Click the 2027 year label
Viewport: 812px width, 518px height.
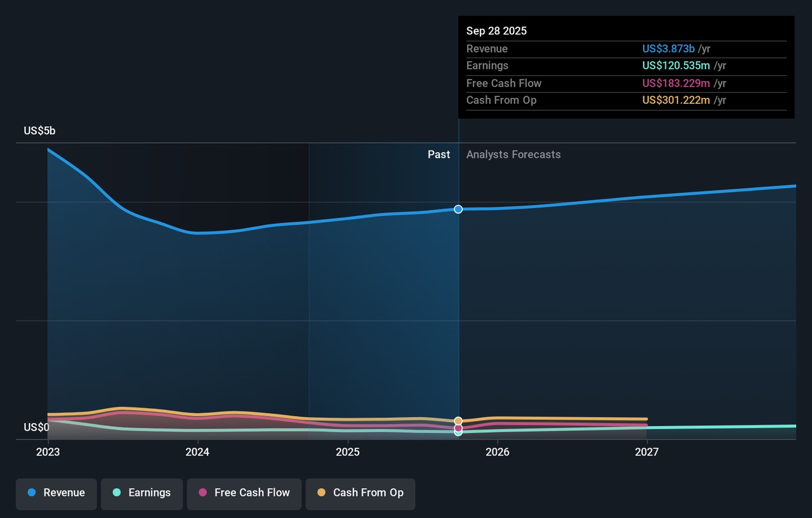[x=647, y=452]
